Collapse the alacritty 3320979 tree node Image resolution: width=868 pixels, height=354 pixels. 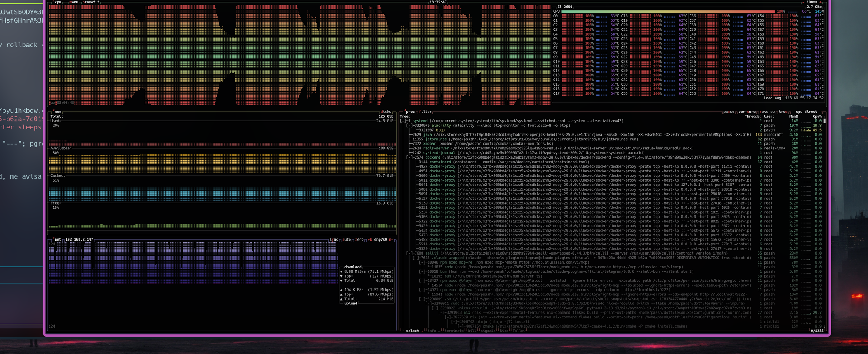409,126
